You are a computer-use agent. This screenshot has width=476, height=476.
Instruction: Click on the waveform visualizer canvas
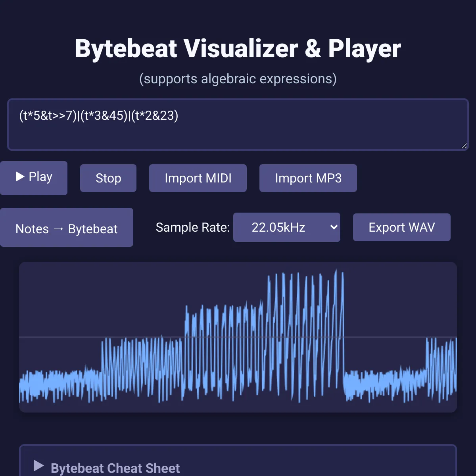tap(238, 301)
